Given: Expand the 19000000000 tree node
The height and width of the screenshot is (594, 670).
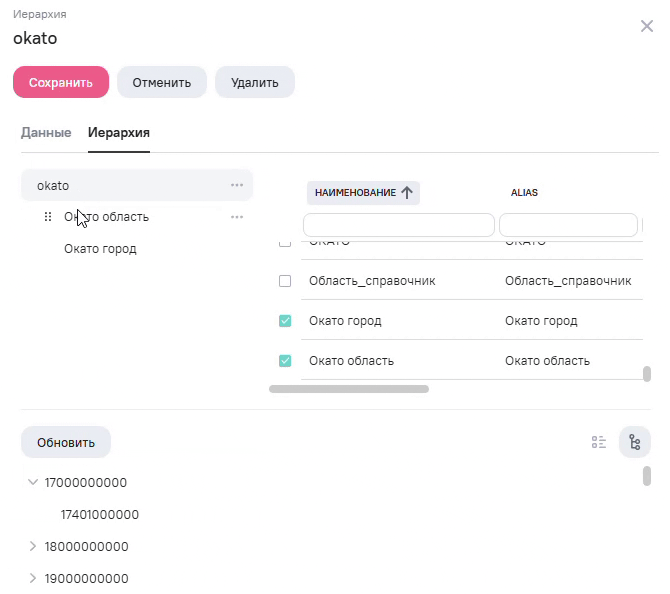Looking at the screenshot, I should (33, 579).
